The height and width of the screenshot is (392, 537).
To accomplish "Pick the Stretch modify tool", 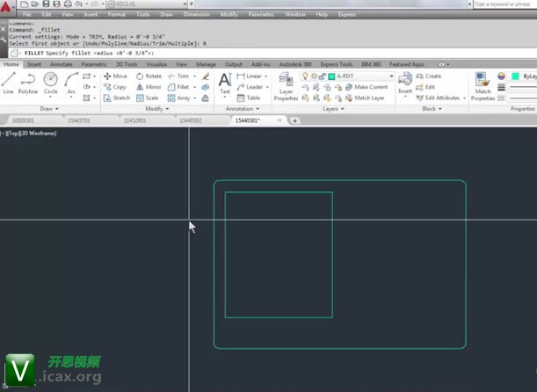I will (116, 98).
